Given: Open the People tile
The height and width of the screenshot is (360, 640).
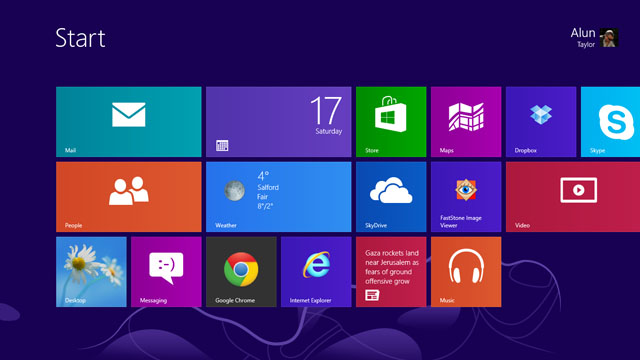Looking at the screenshot, I should pyautogui.click(x=129, y=197).
